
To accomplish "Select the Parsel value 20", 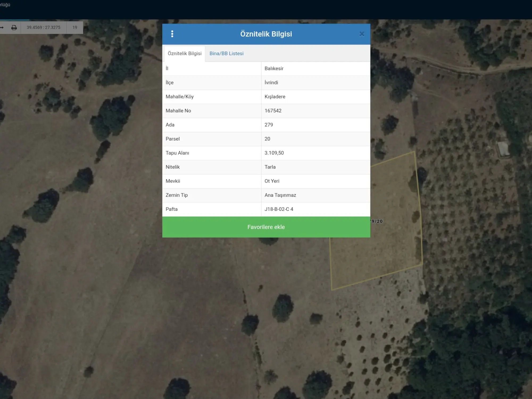I will click(x=267, y=139).
